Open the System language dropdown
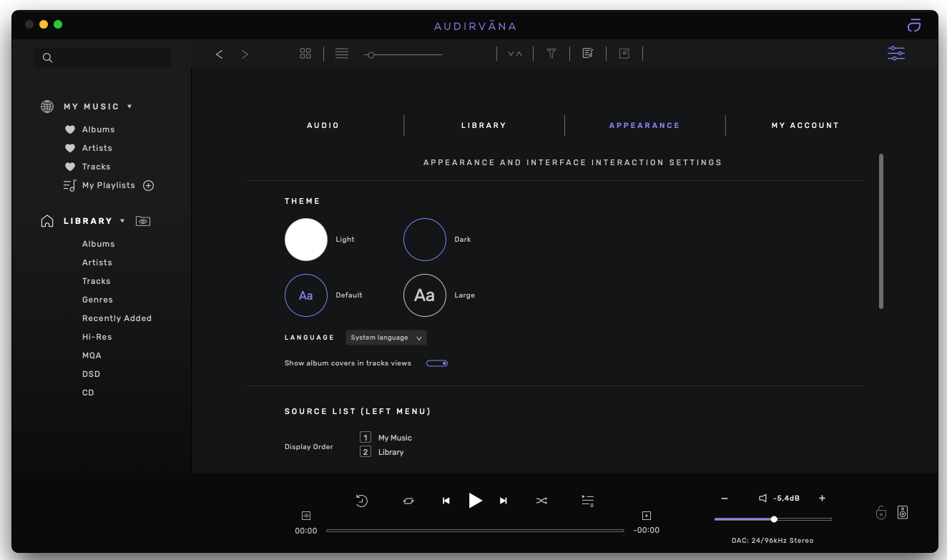 (x=386, y=338)
